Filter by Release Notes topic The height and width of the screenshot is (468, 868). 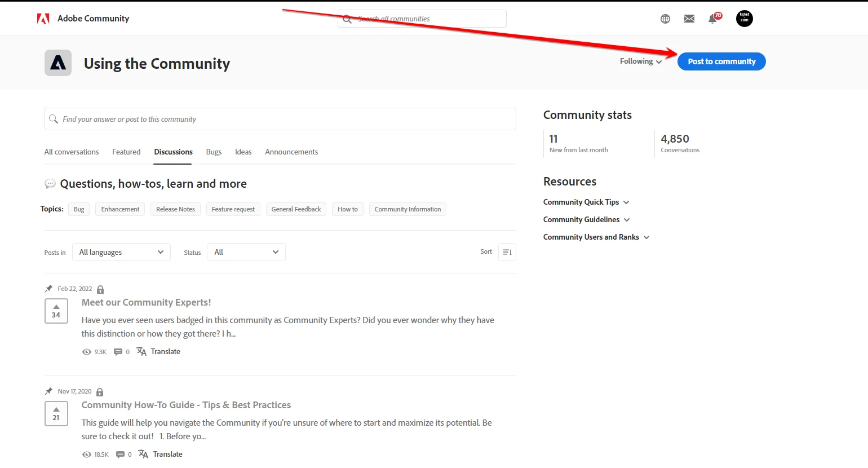[175, 209]
